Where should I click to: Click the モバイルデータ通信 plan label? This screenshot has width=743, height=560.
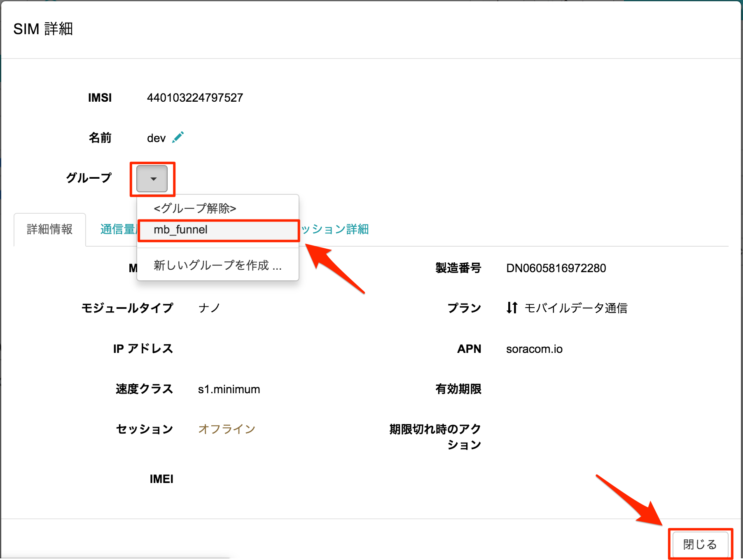pos(577,308)
